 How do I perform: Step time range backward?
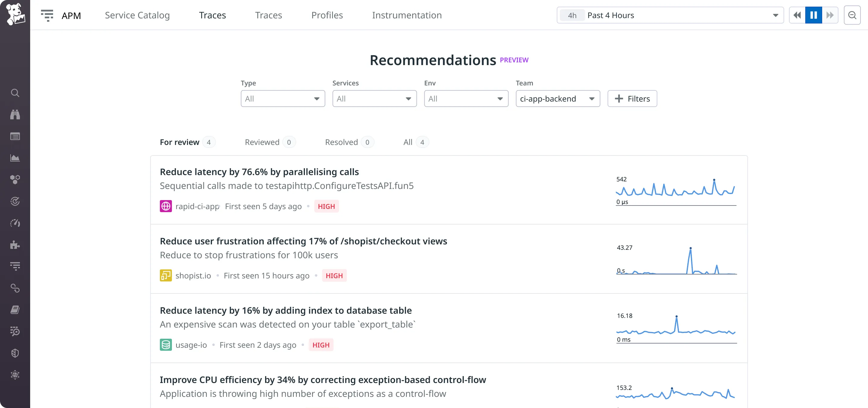point(797,15)
